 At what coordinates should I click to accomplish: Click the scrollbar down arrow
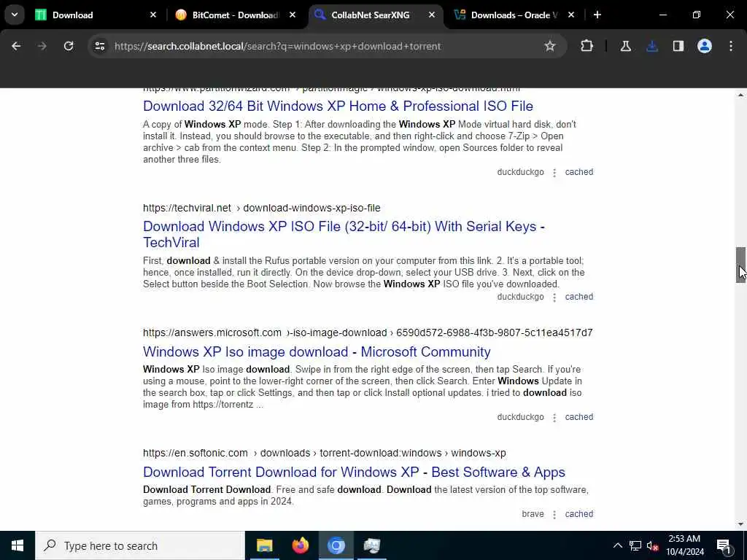point(740,524)
